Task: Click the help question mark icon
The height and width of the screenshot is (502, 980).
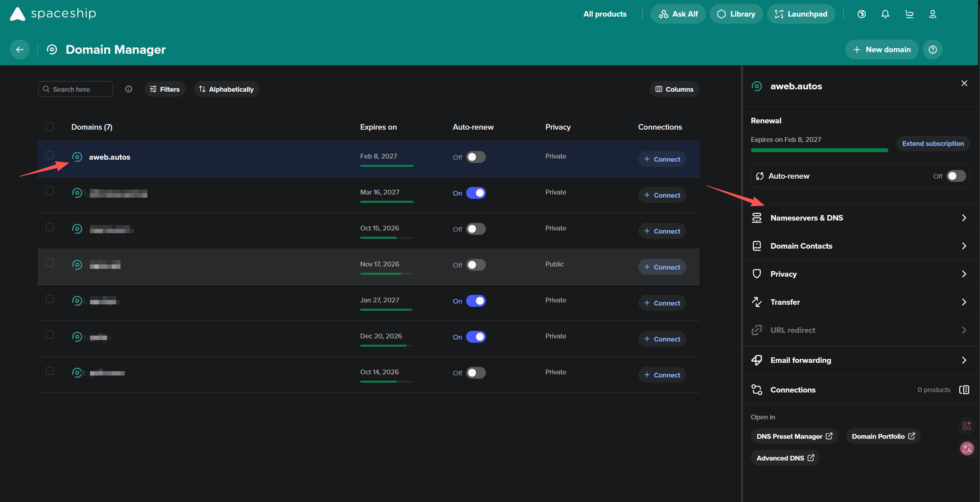Action: pyautogui.click(x=933, y=49)
